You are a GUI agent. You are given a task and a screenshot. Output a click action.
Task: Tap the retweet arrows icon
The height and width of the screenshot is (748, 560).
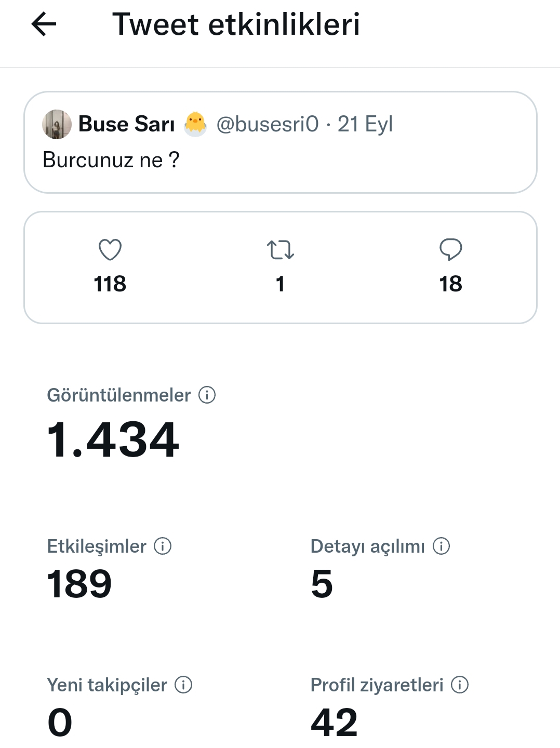click(x=281, y=249)
